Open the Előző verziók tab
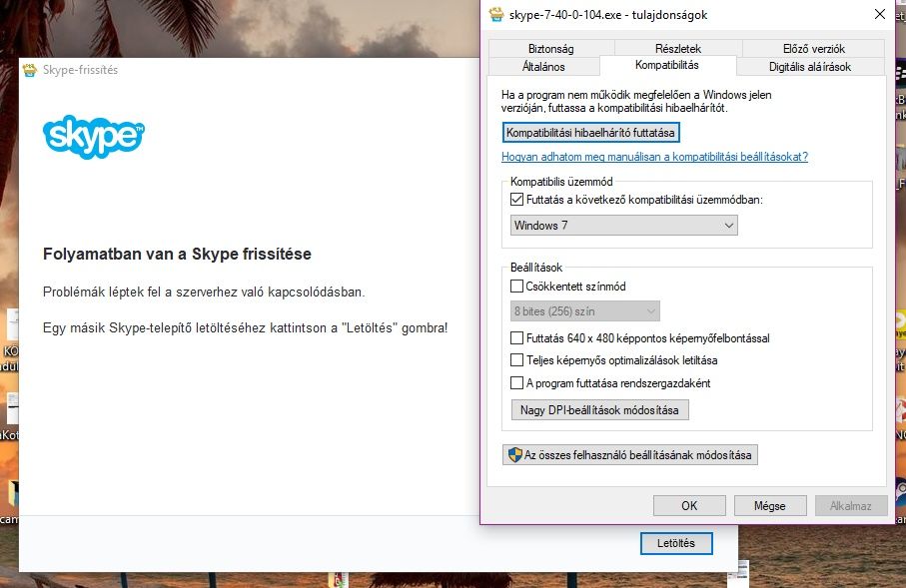906x588 pixels. 813,49
